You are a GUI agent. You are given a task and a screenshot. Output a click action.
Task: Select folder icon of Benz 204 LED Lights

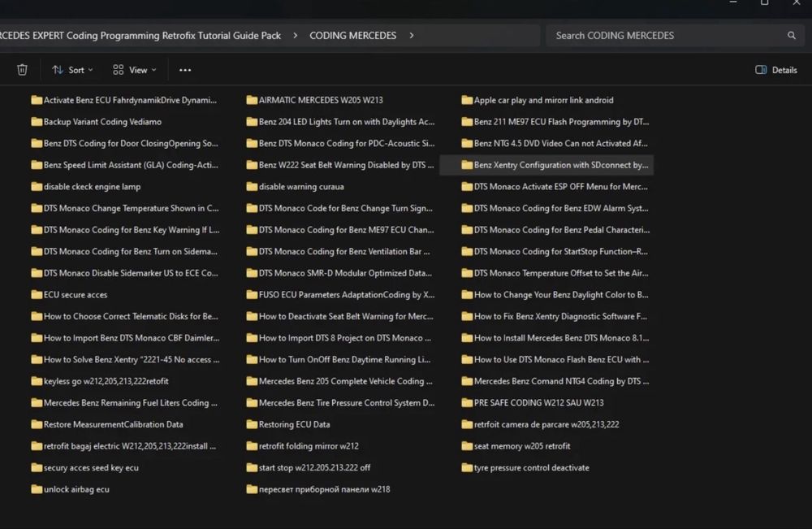pyautogui.click(x=252, y=122)
